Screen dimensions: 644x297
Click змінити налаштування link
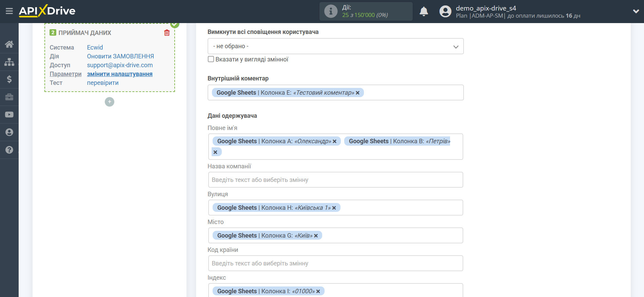point(120,74)
